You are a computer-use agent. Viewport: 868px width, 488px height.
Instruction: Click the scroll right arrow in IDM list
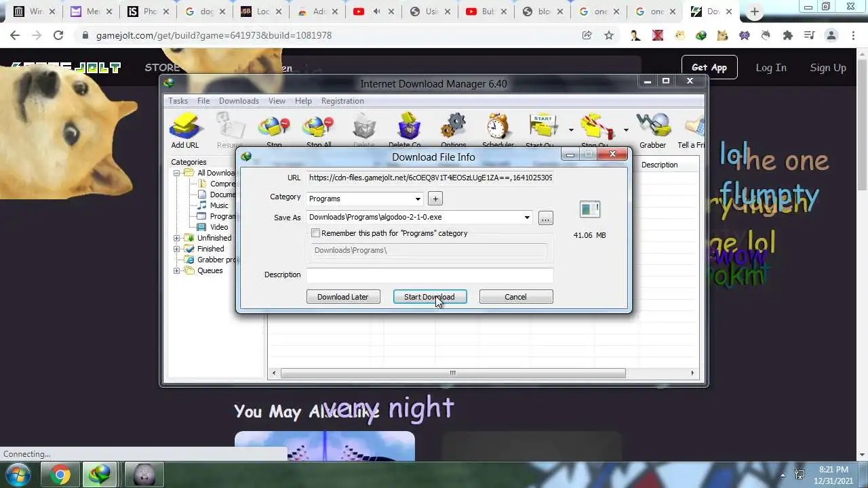point(692,373)
